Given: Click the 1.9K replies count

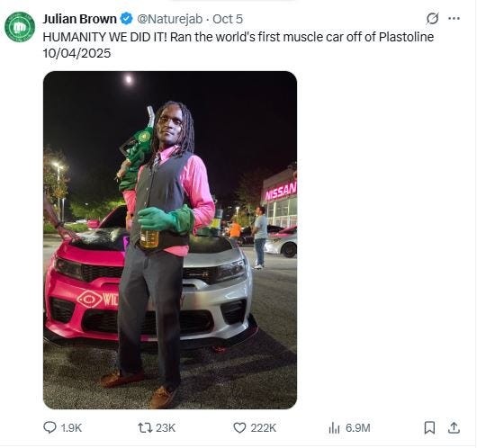Looking at the screenshot, I should (x=71, y=428).
